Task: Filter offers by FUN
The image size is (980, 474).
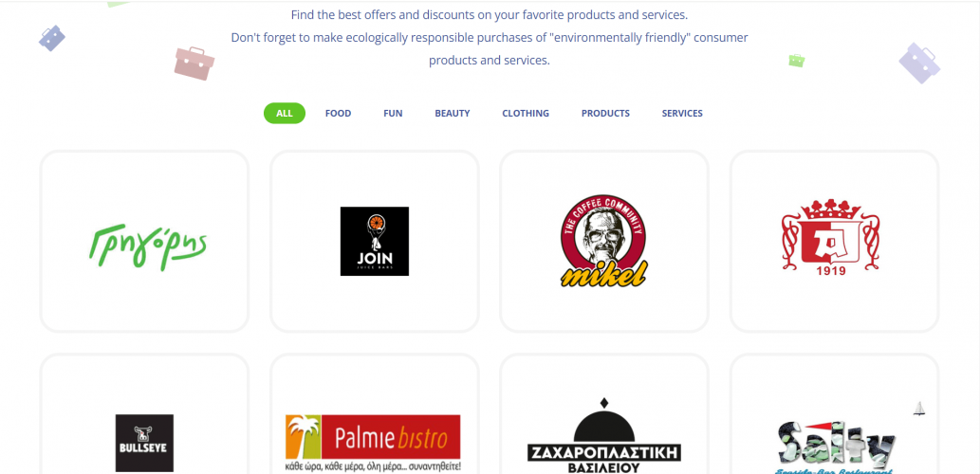Action: [x=393, y=113]
